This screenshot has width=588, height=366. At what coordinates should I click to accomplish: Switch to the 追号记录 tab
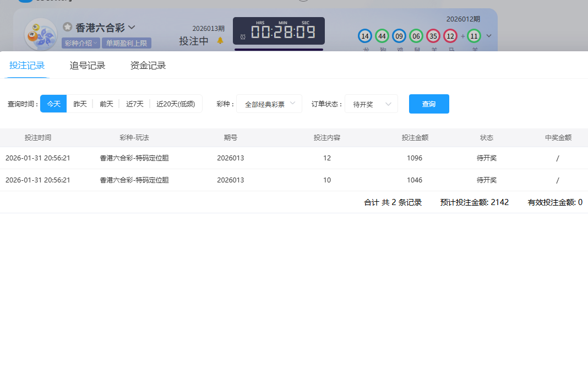point(88,66)
